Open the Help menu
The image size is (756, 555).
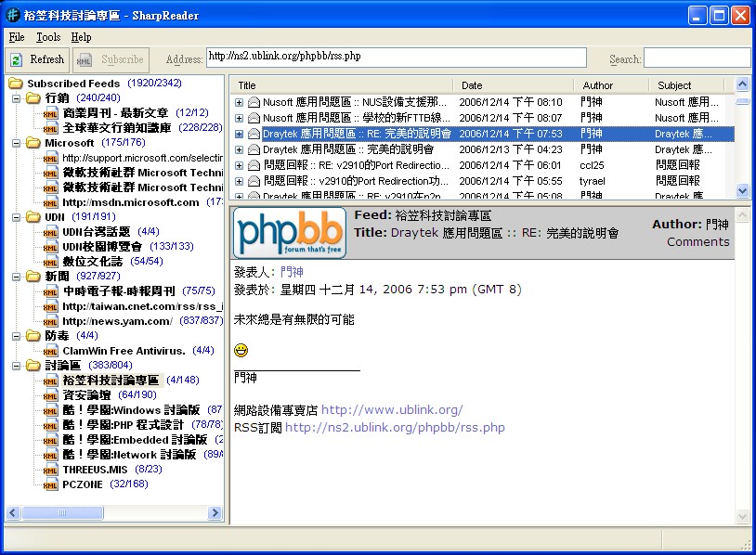(x=81, y=37)
